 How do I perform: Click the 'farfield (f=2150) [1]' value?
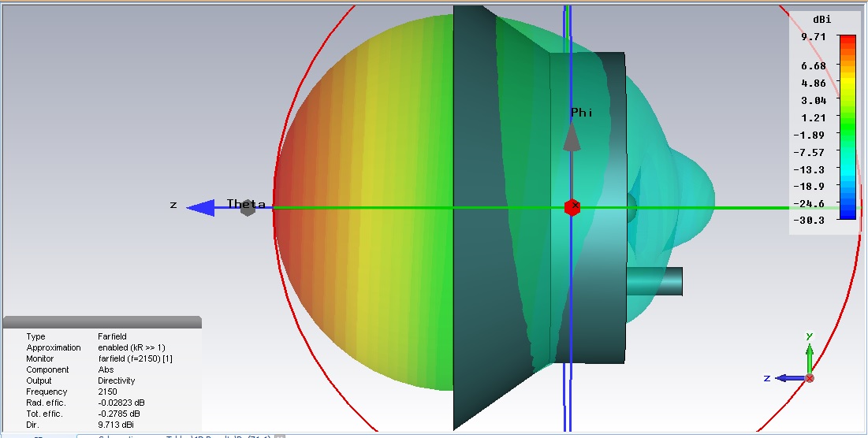point(135,358)
